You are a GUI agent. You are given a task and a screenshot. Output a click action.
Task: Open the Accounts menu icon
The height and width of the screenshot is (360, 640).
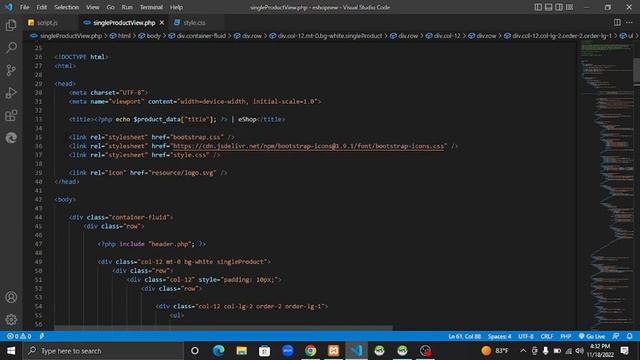pyautogui.click(x=11, y=297)
